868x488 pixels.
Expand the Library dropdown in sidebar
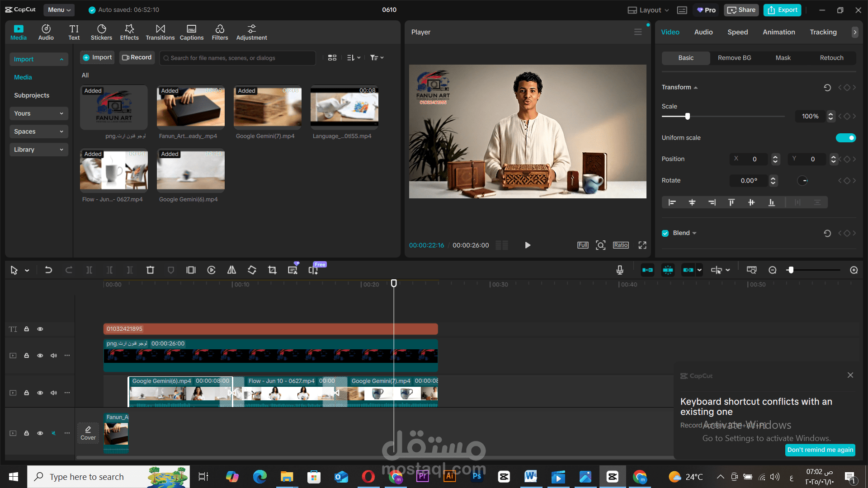pos(38,150)
